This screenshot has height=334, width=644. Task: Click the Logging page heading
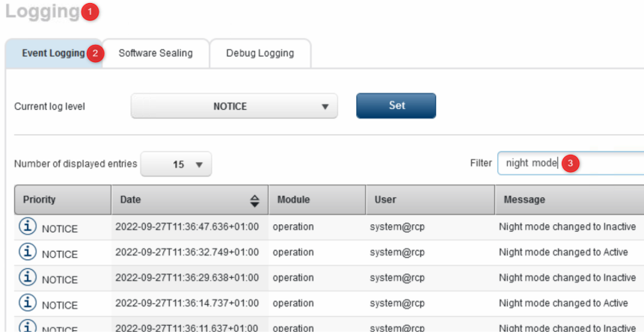click(x=43, y=11)
